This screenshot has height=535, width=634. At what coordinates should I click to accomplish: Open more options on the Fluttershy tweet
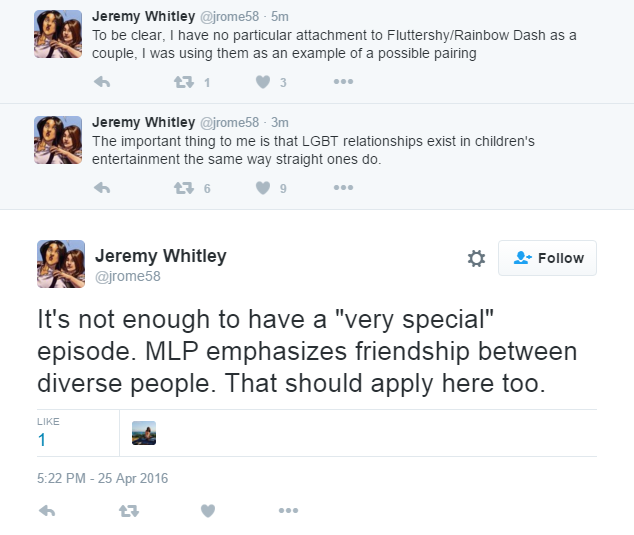pos(343,82)
